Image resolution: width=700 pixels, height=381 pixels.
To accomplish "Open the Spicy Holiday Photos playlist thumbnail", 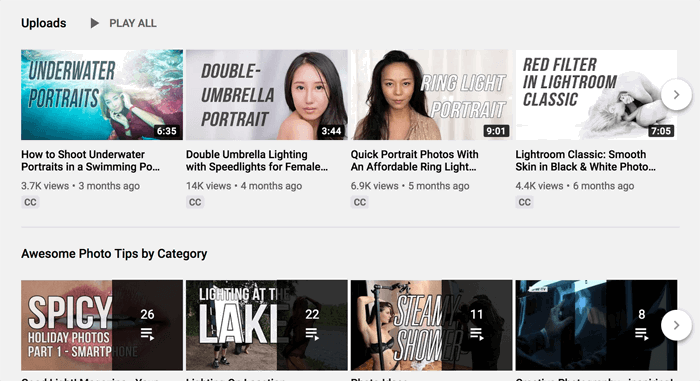I will tap(102, 325).
